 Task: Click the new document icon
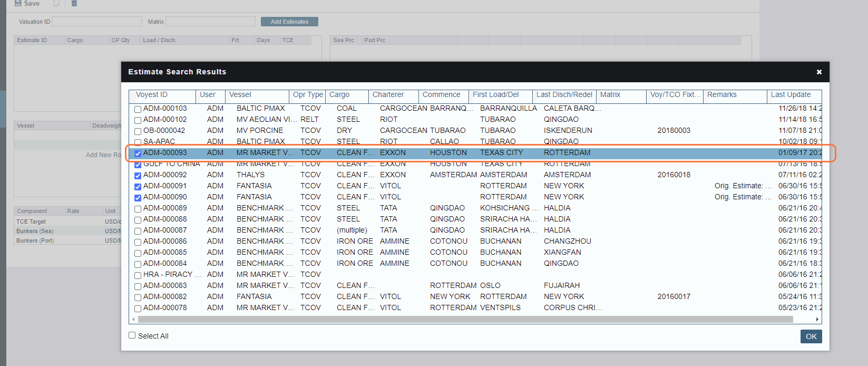point(56,4)
